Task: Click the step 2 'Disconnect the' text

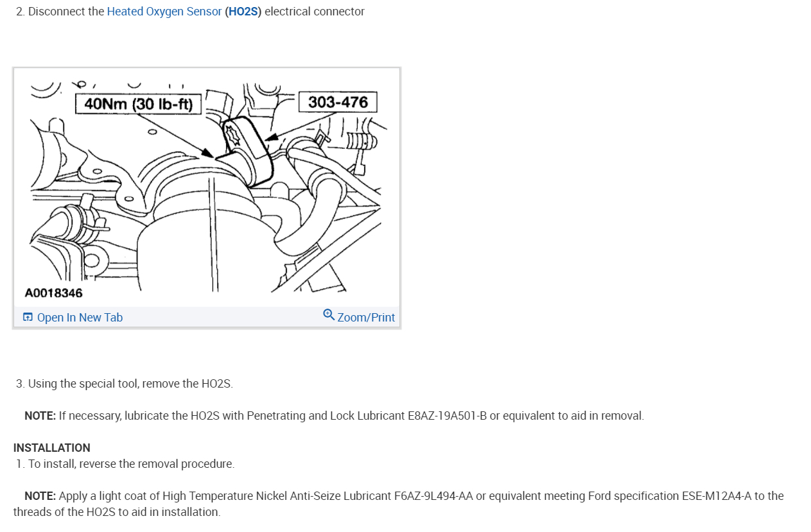Action: [x=66, y=12]
